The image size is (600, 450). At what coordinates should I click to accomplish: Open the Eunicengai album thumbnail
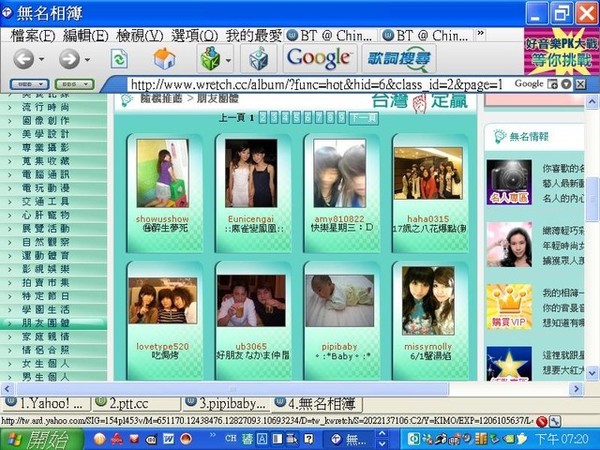point(251,173)
